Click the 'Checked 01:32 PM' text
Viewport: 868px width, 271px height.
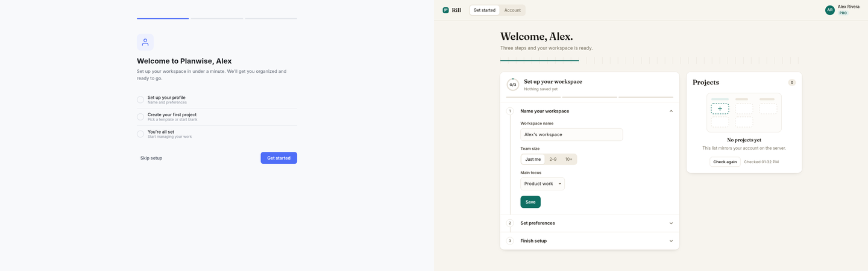(x=761, y=162)
